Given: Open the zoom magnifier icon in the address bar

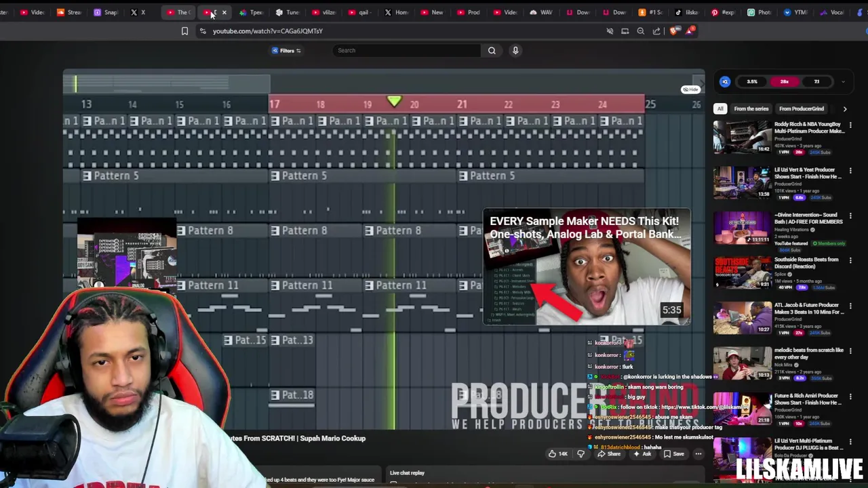Looking at the screenshot, I should tap(641, 31).
